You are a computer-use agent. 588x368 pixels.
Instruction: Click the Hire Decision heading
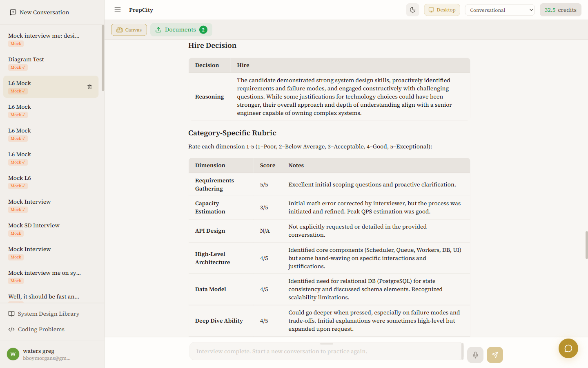(x=212, y=45)
